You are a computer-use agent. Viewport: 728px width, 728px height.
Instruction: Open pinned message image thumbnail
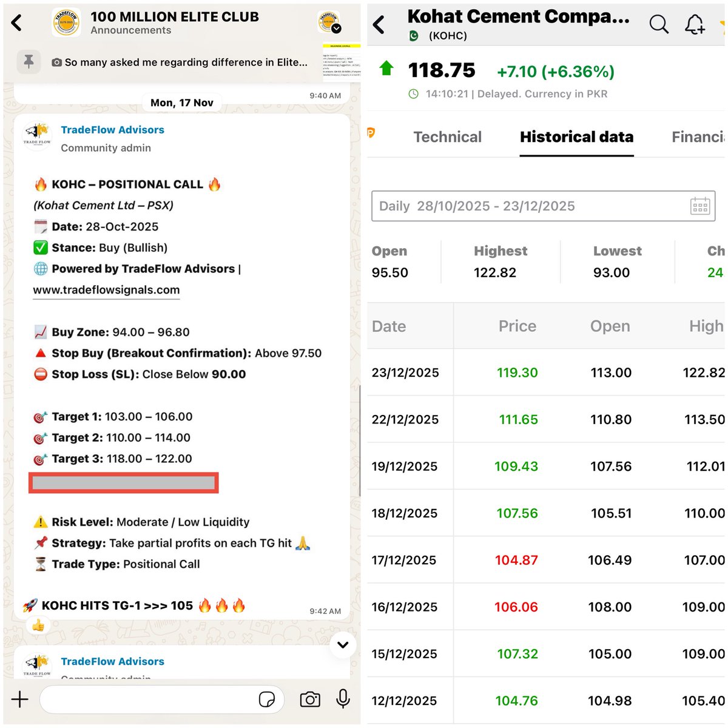pyautogui.click(x=342, y=62)
